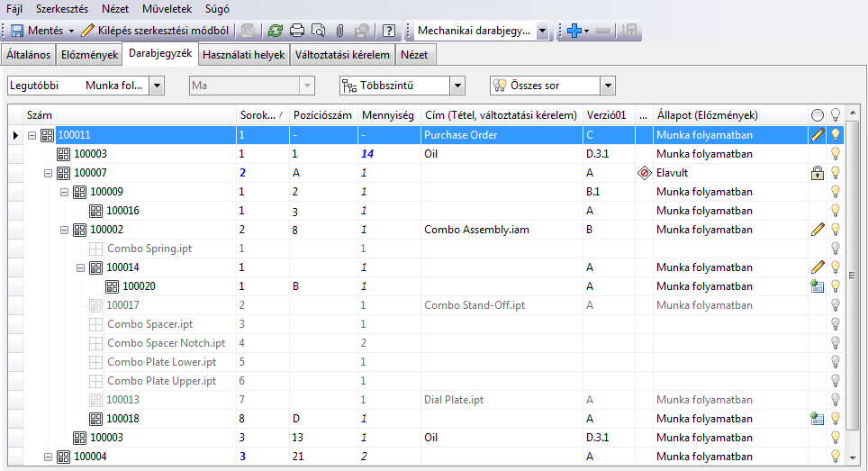Click the green refresh icon
The width and height of the screenshot is (868, 471).
click(276, 31)
